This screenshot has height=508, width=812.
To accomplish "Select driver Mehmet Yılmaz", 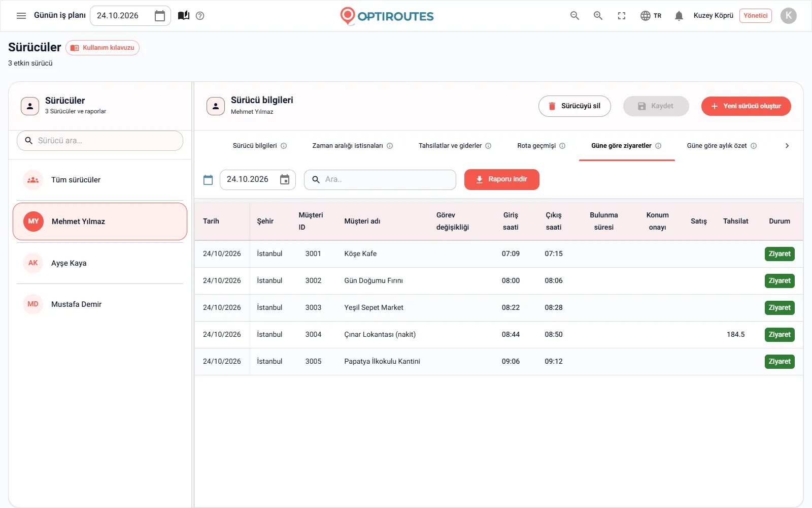I will tap(100, 221).
